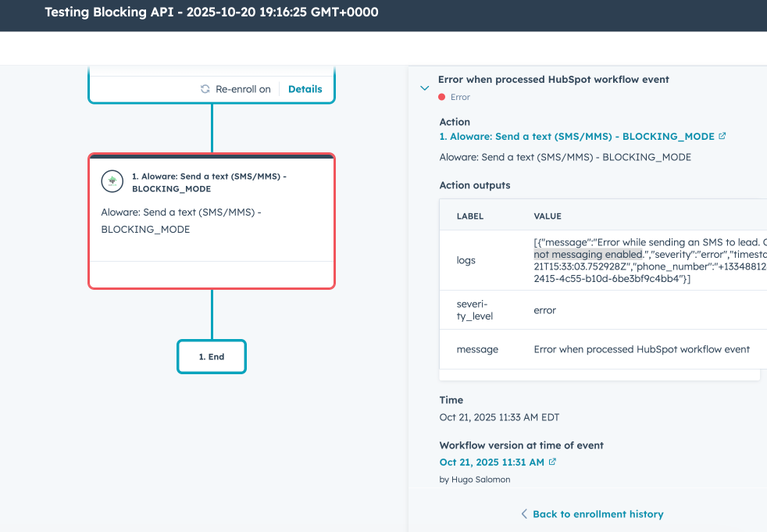
Task: Select the Aloware Send a text action card
Action: click(x=212, y=221)
